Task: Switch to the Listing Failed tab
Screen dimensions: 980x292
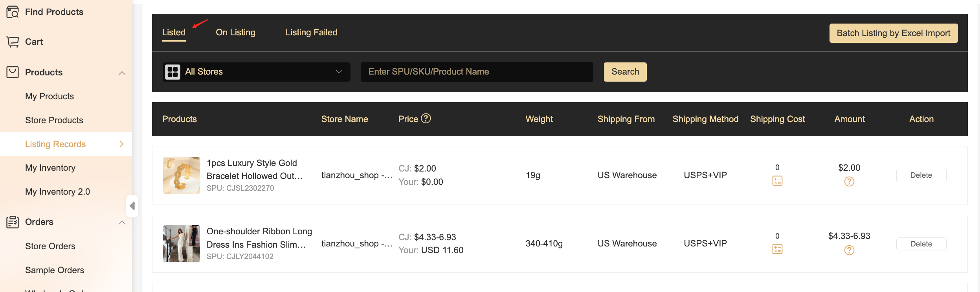Action: (311, 32)
